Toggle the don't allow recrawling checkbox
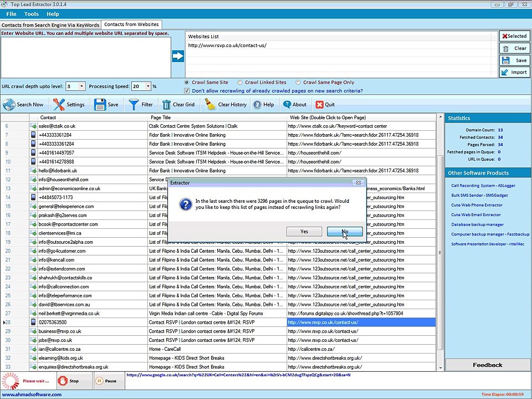The image size is (532, 399). click(x=187, y=91)
